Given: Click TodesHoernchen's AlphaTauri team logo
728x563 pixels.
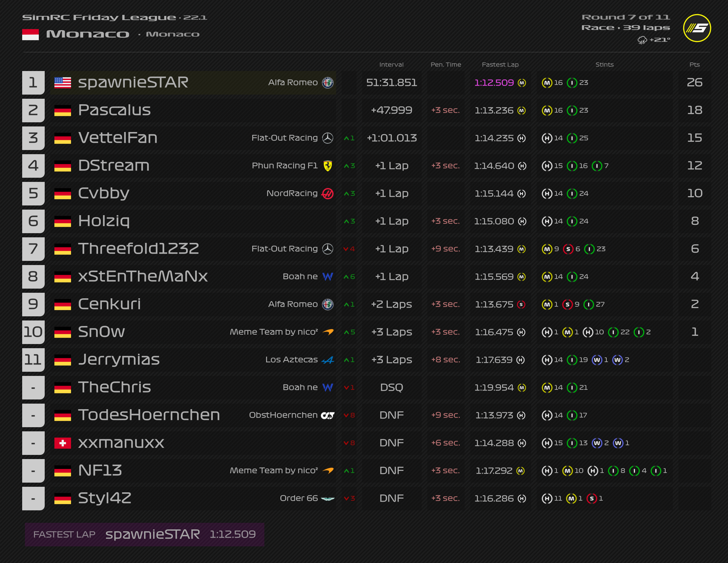Looking at the screenshot, I should click(327, 415).
